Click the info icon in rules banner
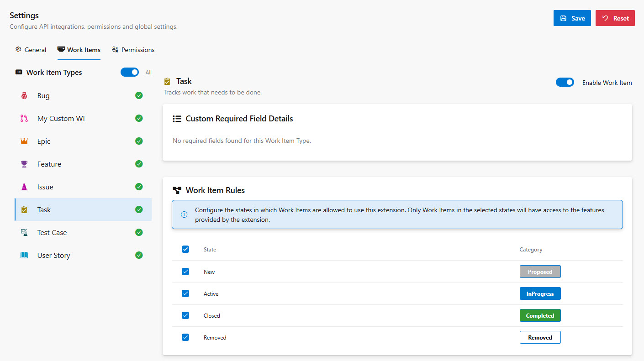 tap(184, 215)
